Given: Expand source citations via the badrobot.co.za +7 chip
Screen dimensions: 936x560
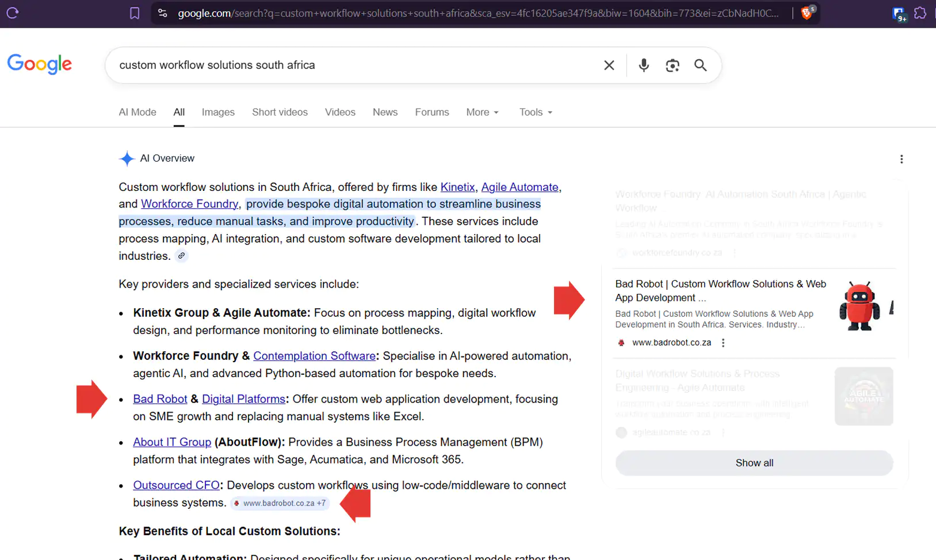Looking at the screenshot, I should [280, 503].
